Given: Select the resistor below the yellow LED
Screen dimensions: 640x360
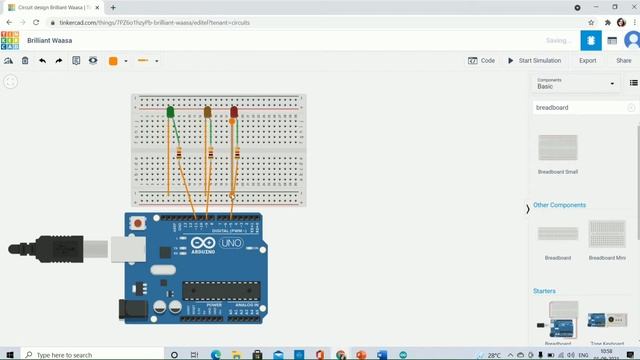Looking at the screenshot, I should 211,153.
